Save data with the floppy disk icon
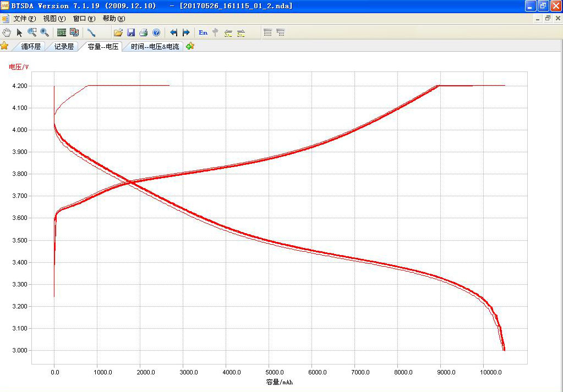563x392 pixels. 131,32
